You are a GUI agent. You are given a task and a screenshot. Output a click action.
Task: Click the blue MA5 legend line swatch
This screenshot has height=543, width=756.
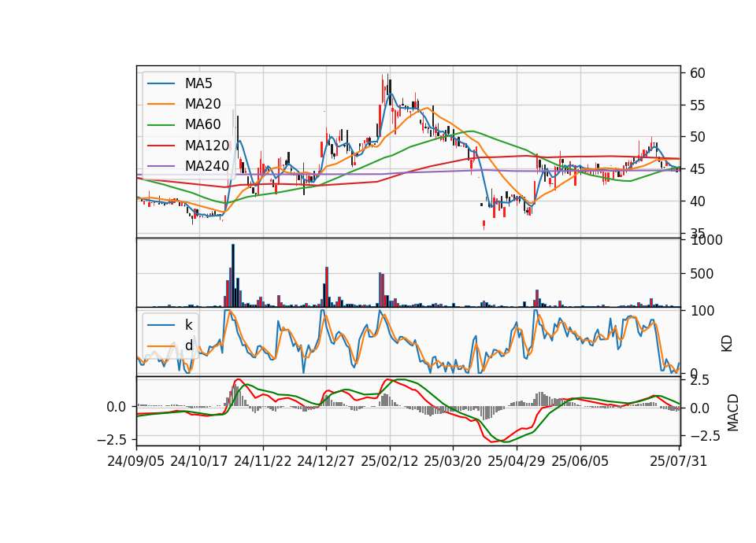161,84
